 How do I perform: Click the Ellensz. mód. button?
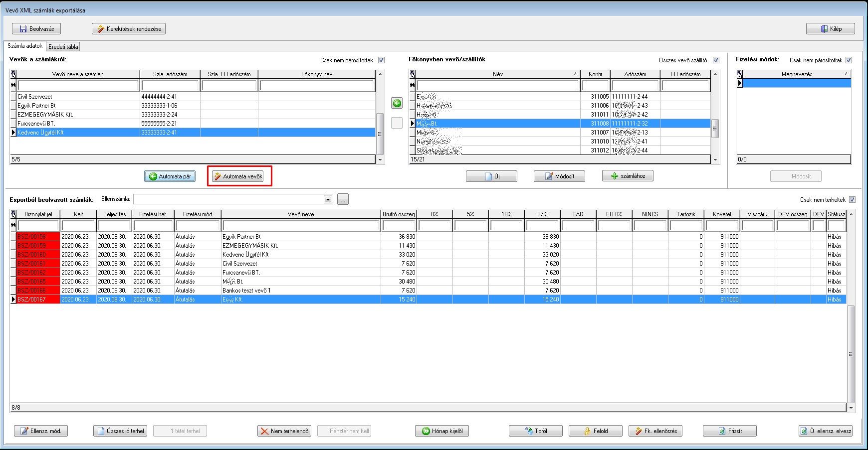coord(41,431)
